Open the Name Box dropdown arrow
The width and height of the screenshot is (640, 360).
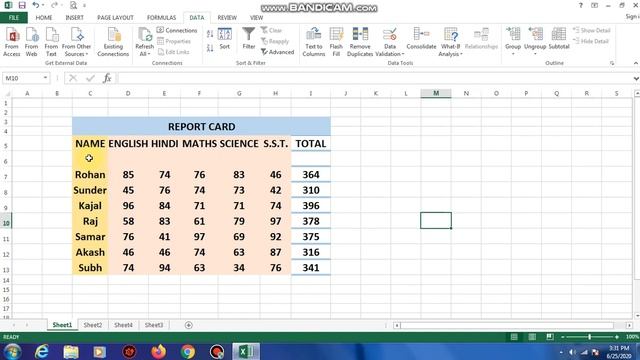pyautogui.click(x=45, y=78)
